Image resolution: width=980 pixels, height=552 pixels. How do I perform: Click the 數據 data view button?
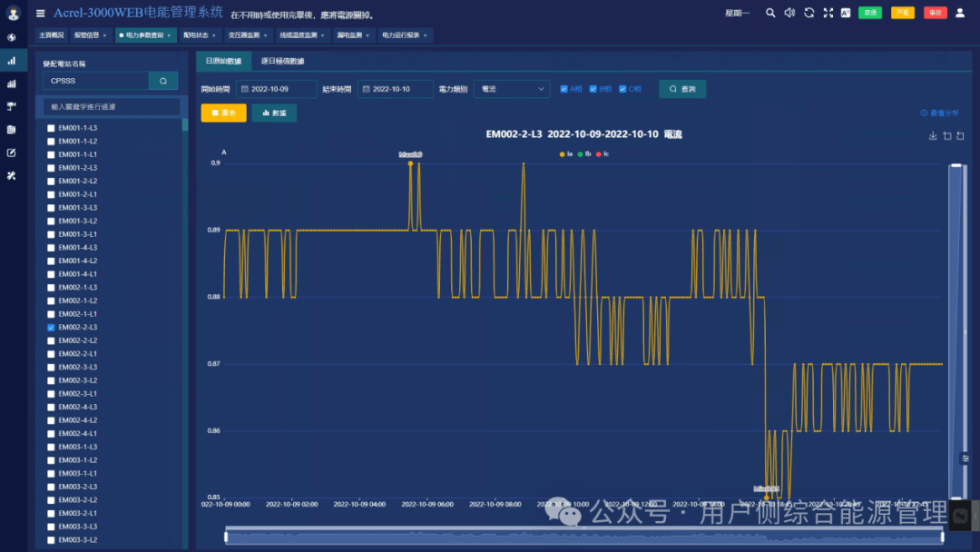pyautogui.click(x=274, y=113)
